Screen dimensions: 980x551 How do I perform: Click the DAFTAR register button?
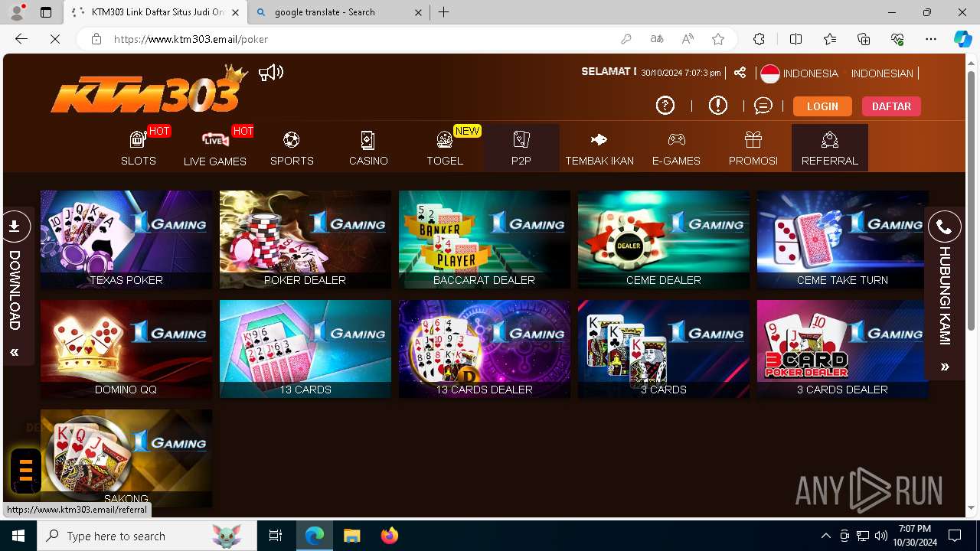(x=891, y=106)
